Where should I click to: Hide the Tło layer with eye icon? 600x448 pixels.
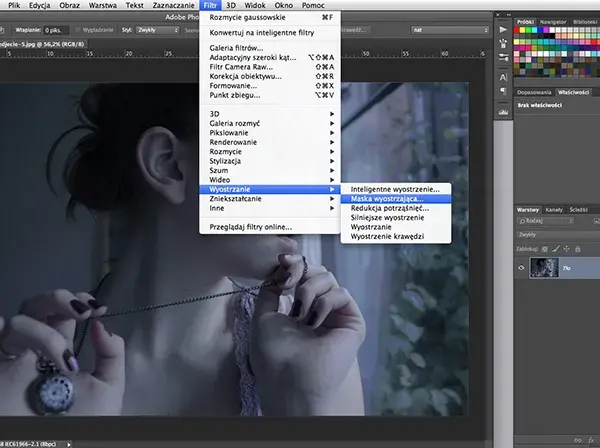[521, 268]
